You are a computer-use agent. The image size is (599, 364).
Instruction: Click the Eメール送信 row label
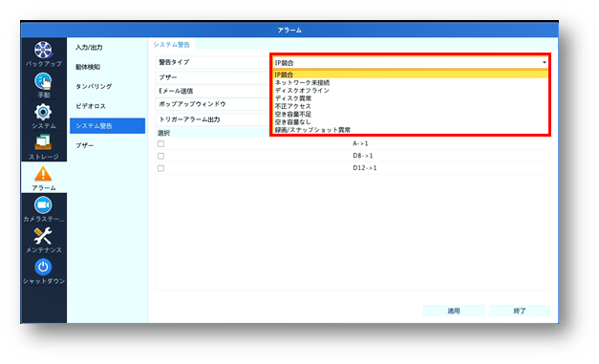[x=176, y=91]
